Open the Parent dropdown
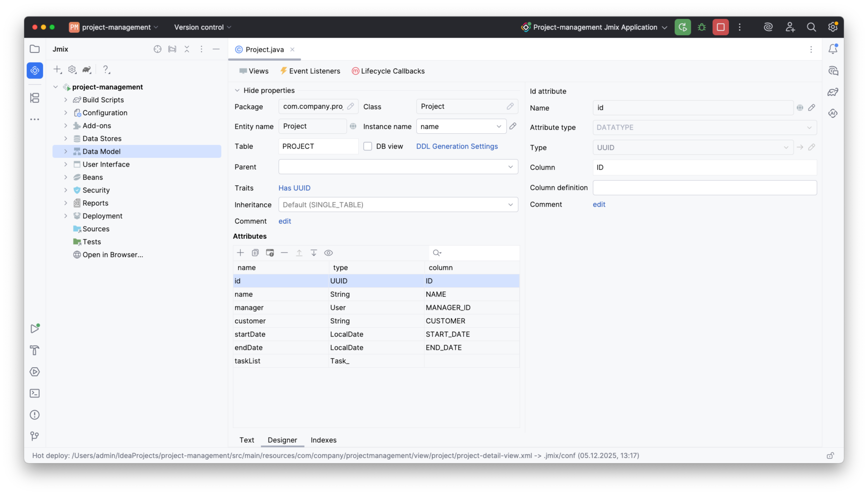 pos(398,167)
